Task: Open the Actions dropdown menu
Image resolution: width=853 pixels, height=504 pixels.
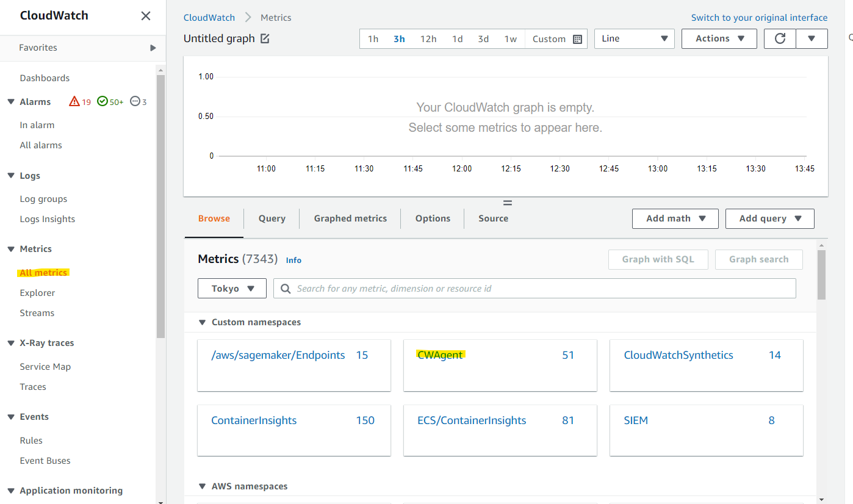Action: point(719,38)
